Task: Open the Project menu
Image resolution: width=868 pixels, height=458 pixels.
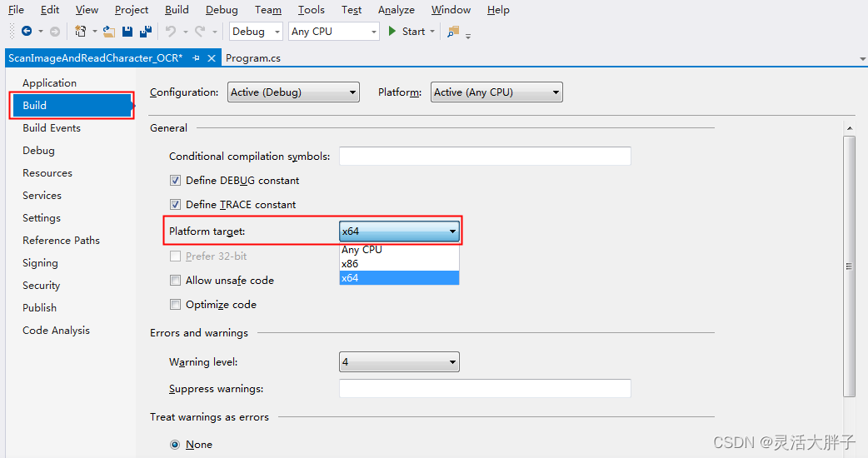Action: pos(131,10)
